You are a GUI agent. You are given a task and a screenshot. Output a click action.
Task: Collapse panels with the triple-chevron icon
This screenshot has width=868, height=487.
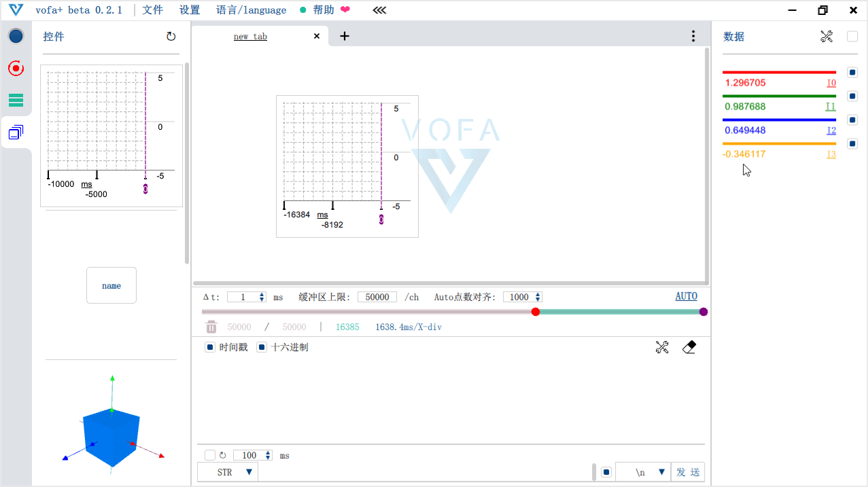click(x=379, y=10)
